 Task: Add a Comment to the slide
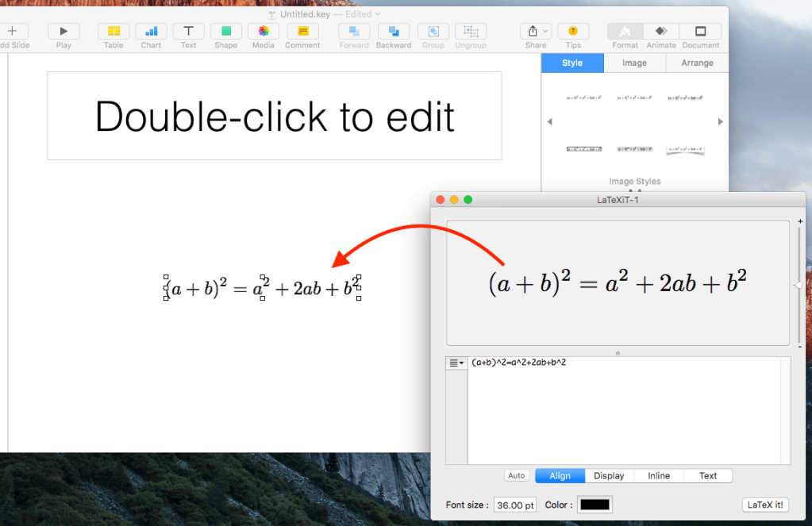(302, 31)
